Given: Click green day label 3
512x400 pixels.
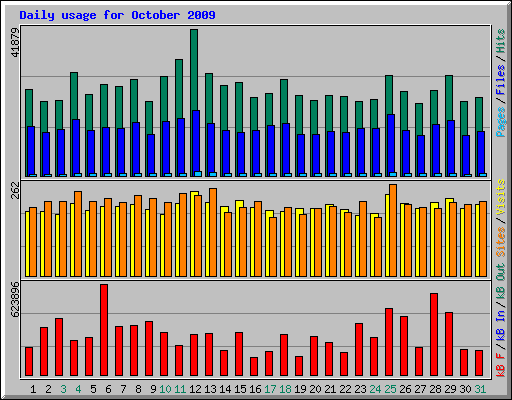Looking at the screenshot, I should click(63, 389).
